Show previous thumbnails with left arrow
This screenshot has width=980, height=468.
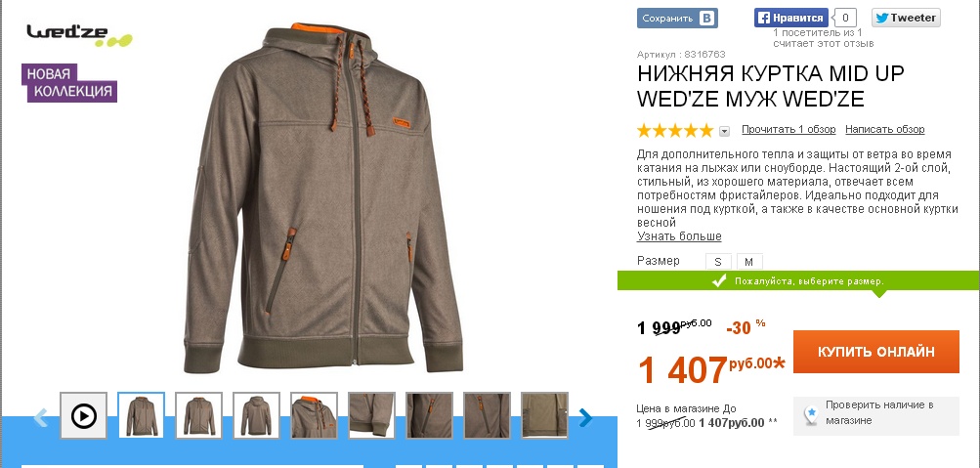[x=41, y=417]
